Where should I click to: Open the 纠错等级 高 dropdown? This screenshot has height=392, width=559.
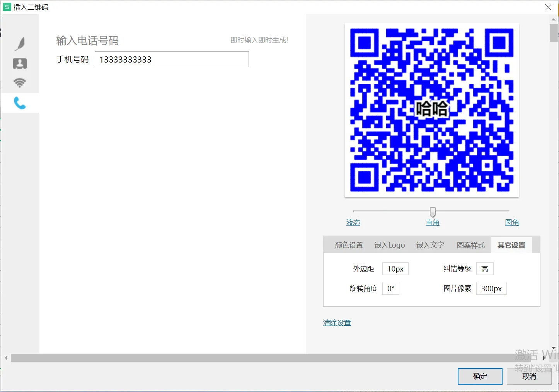point(485,269)
